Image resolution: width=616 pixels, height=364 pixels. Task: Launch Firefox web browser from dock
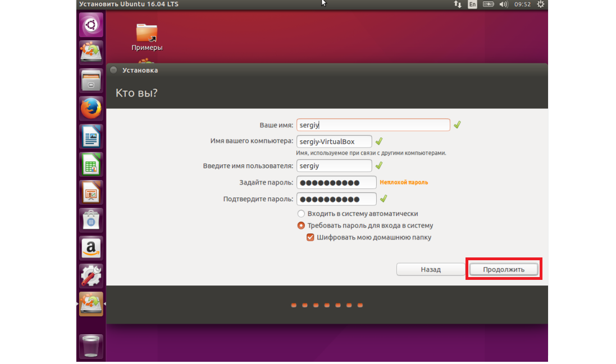91,108
